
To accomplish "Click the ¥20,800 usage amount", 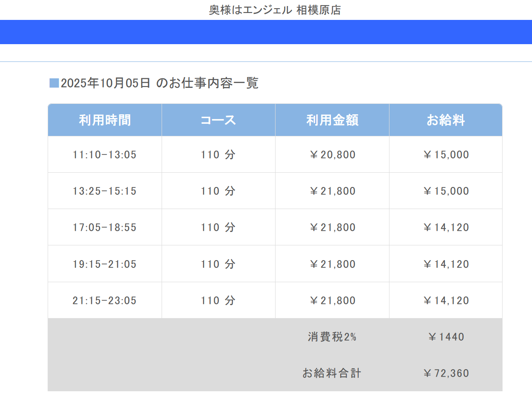I will (332, 155).
